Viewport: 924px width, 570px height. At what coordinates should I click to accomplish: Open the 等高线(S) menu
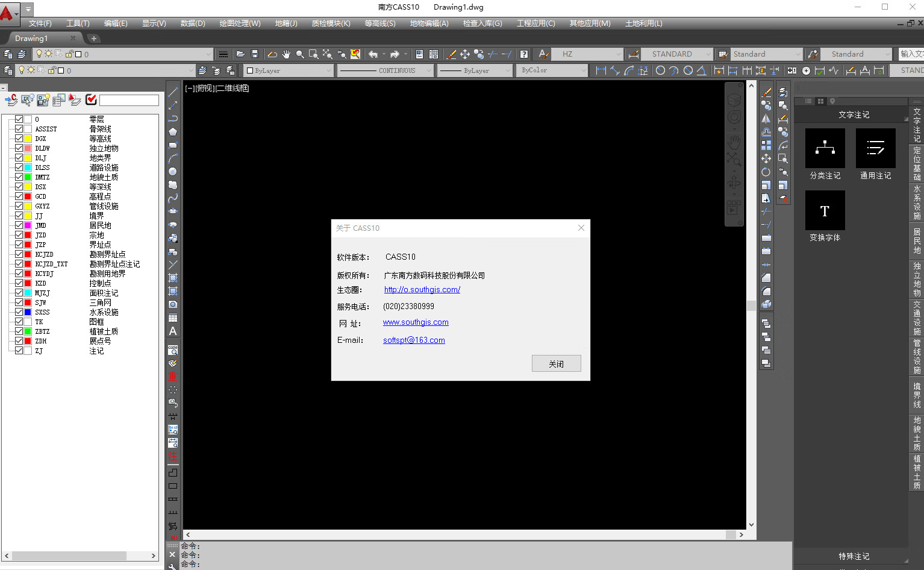(379, 23)
